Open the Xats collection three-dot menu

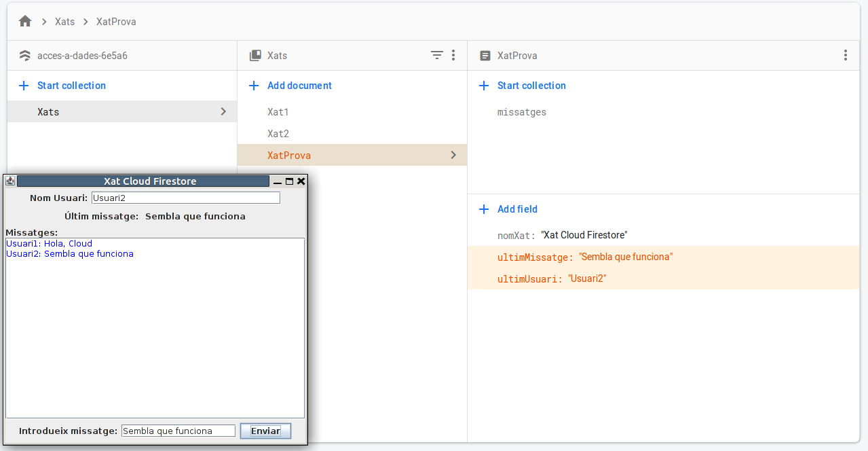[453, 56]
